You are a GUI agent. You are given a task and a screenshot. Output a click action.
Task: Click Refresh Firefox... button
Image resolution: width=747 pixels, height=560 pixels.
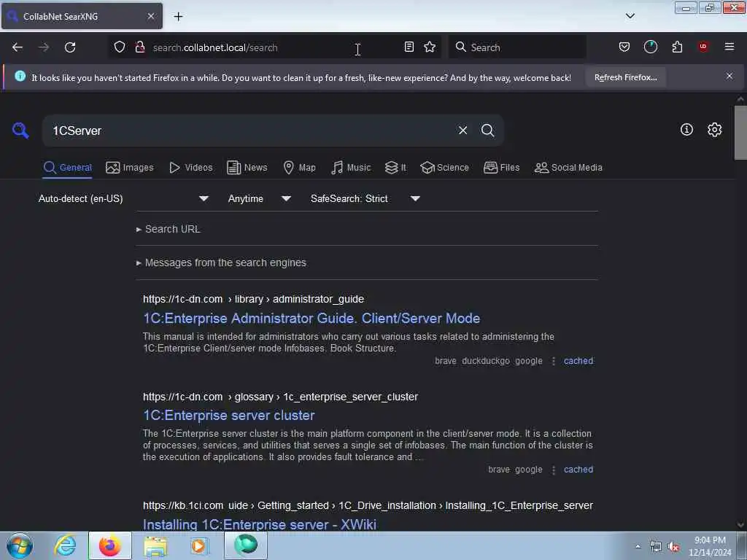(625, 77)
